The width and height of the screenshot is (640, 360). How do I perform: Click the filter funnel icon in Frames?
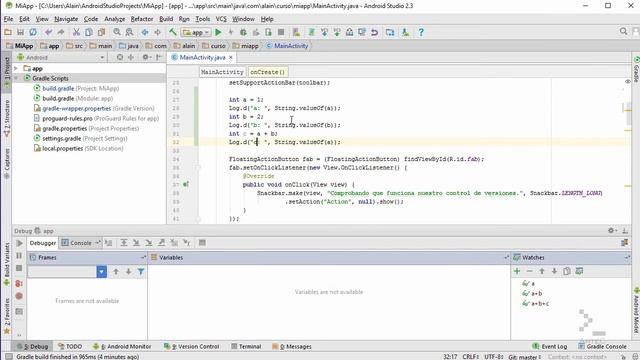pyautogui.click(x=141, y=271)
